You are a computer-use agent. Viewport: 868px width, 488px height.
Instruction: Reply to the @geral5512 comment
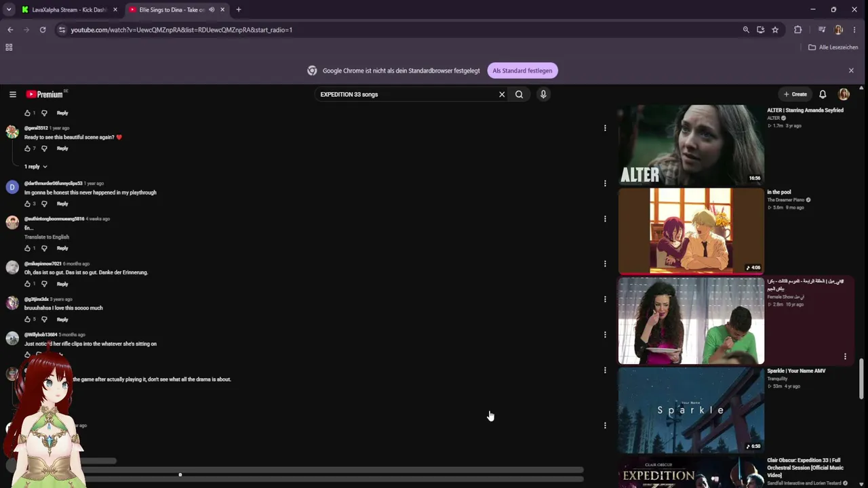coord(62,148)
